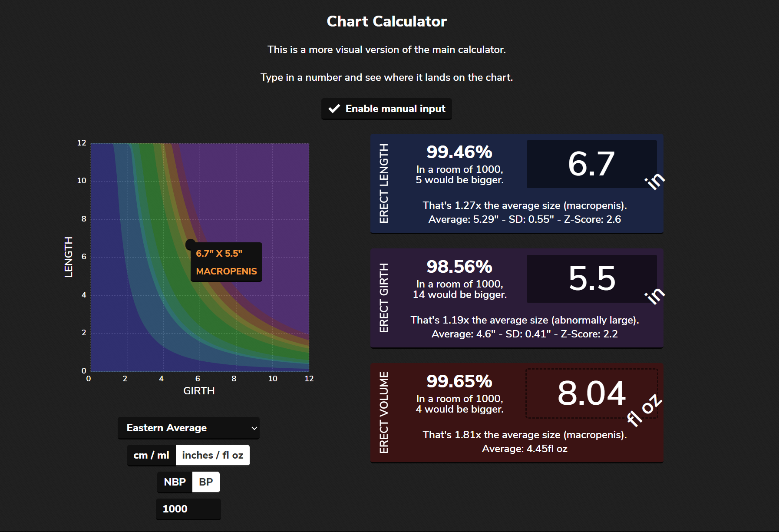Click the 'Average: 4.45fl oz' text
This screenshot has height=532, width=779.
[525, 449]
